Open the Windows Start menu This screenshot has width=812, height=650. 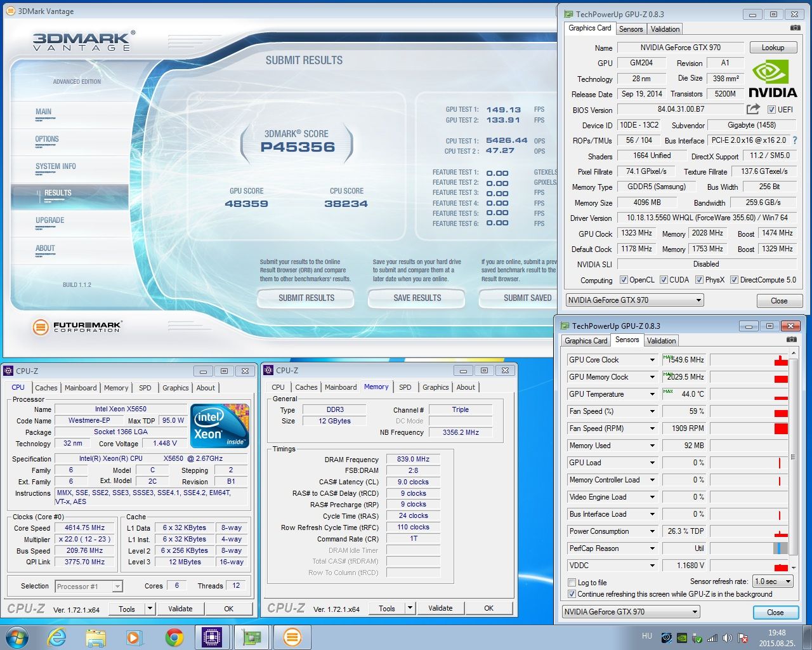[x=16, y=637]
